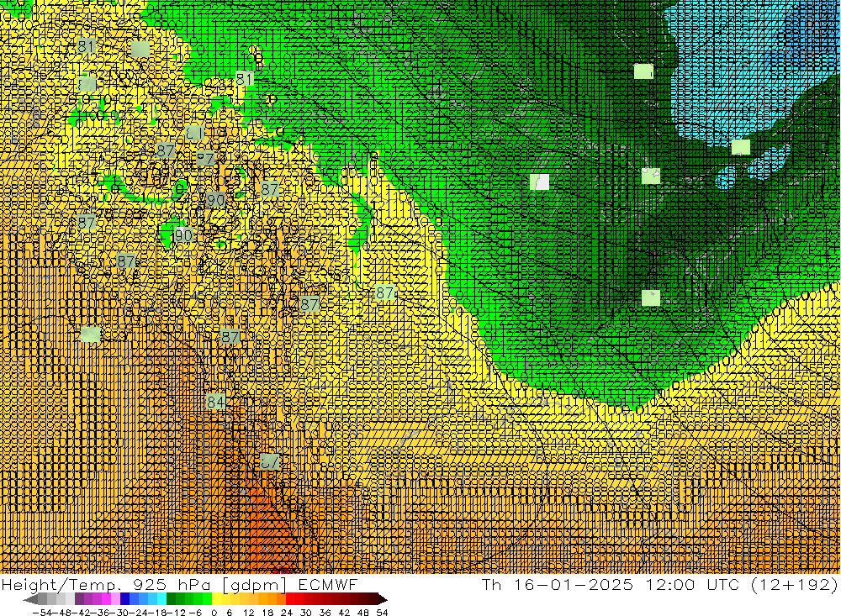Click the "Height/Temp." title text
This screenshot has height=616, width=841.
[61, 586]
